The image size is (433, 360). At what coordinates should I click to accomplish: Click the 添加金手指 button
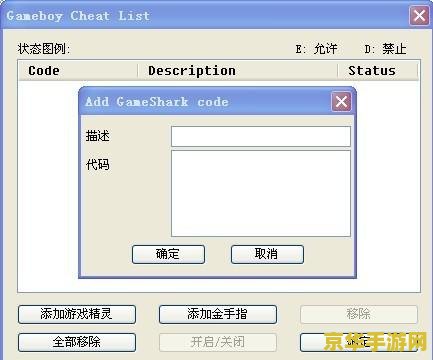tap(218, 314)
